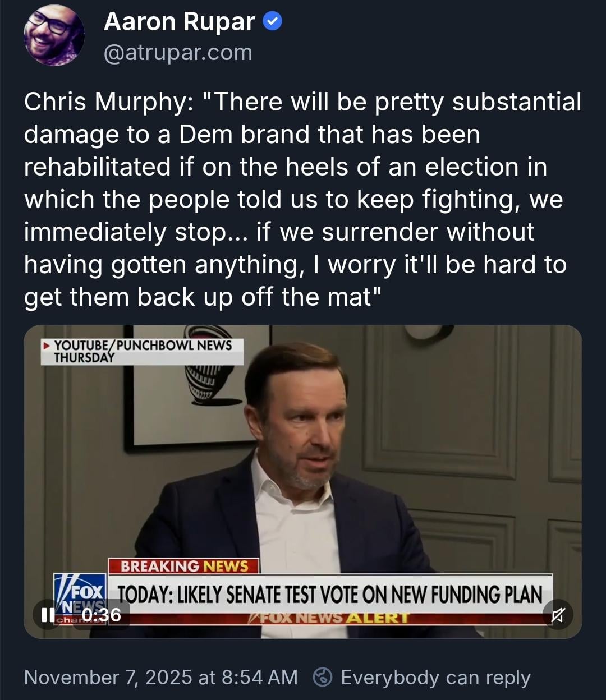The width and height of the screenshot is (606, 700).
Task: Open the Aaron Rupar display name link
Action: [x=179, y=22]
